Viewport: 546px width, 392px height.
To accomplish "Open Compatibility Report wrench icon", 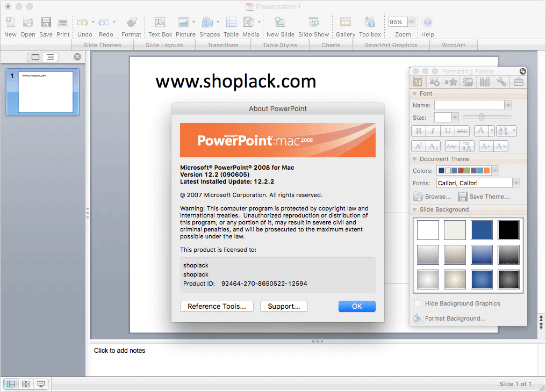I will coord(501,82).
